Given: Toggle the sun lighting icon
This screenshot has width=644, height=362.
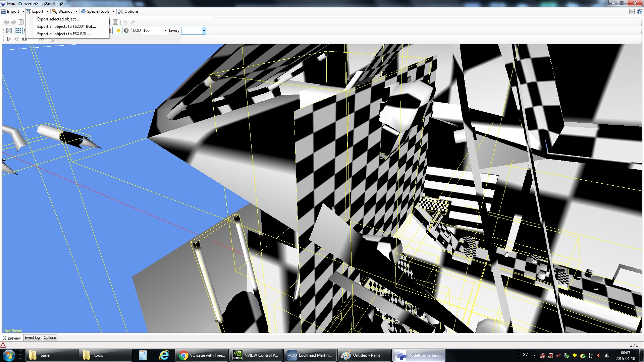Looking at the screenshot, I should pyautogui.click(x=118, y=31).
